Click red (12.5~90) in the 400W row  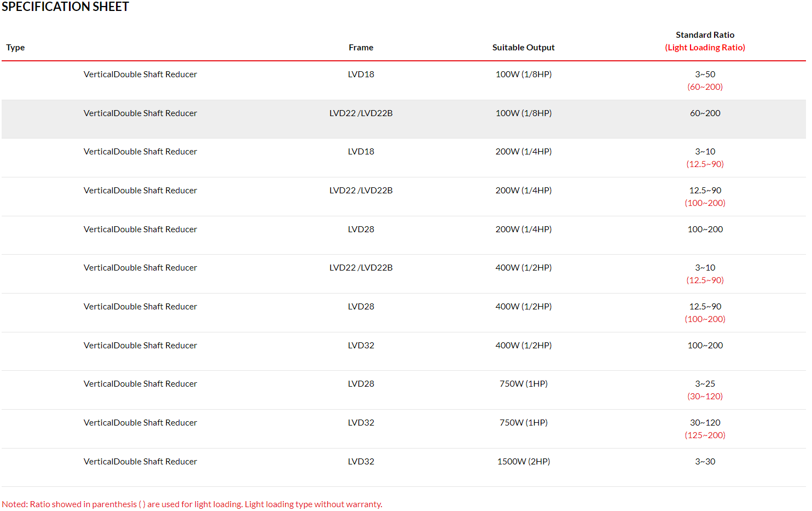[x=705, y=280]
